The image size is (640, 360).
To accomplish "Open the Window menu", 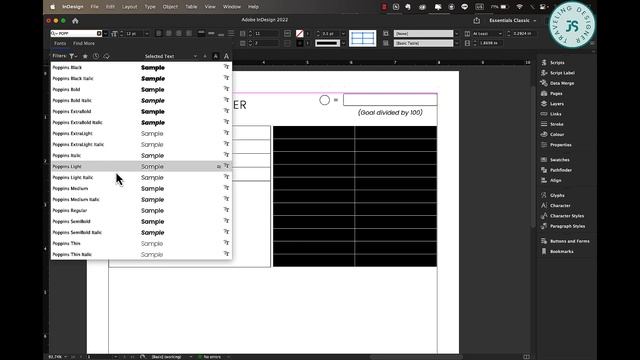I will pyautogui.click(x=231, y=7).
